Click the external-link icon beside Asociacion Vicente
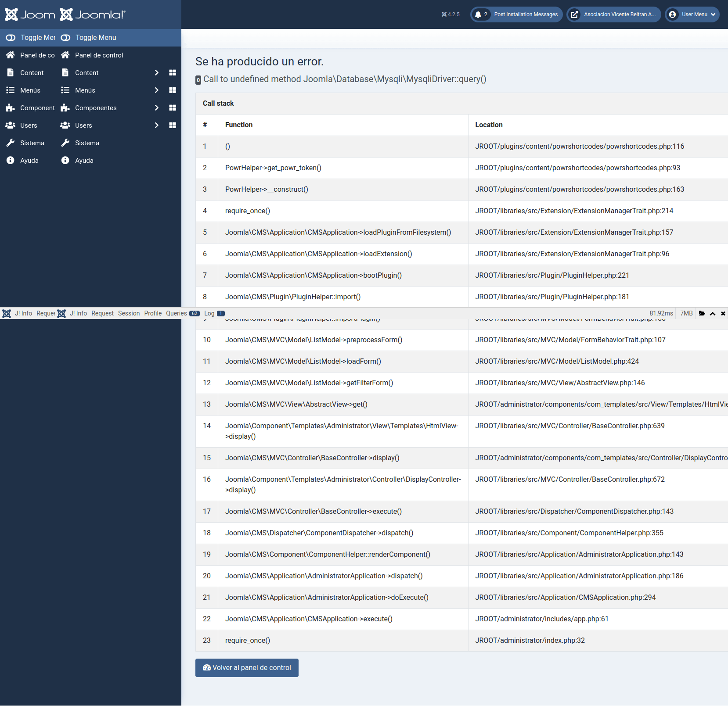 [574, 14]
